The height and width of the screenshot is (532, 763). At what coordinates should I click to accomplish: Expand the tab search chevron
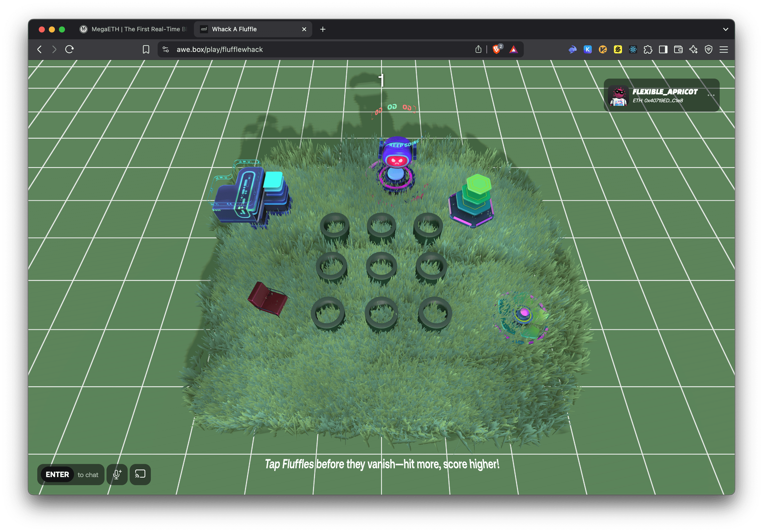coord(726,29)
